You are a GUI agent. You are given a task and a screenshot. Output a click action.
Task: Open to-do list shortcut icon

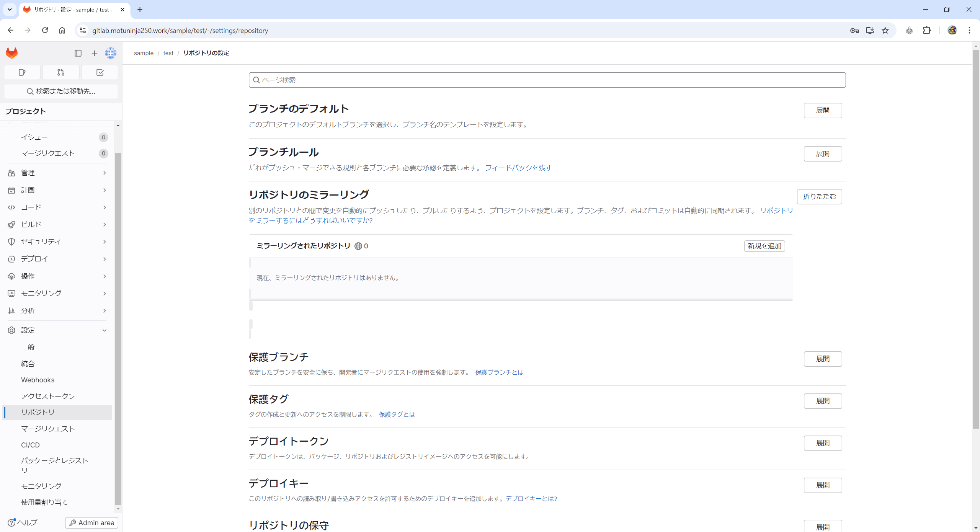tap(100, 72)
